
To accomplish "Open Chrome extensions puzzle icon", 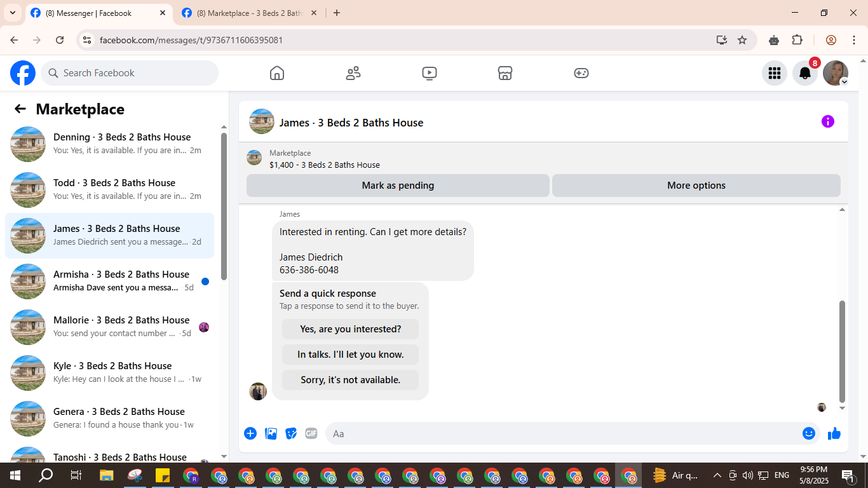I will (x=797, y=40).
